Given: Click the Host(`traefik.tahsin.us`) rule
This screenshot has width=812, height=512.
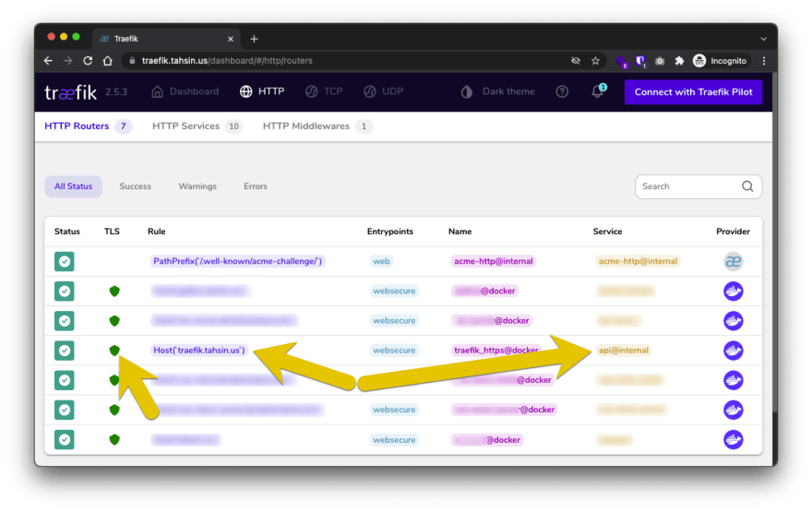Looking at the screenshot, I should point(199,351).
